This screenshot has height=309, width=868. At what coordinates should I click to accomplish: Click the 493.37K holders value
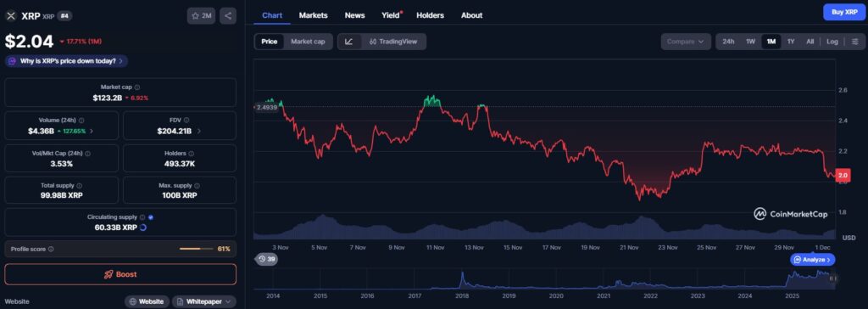click(180, 163)
